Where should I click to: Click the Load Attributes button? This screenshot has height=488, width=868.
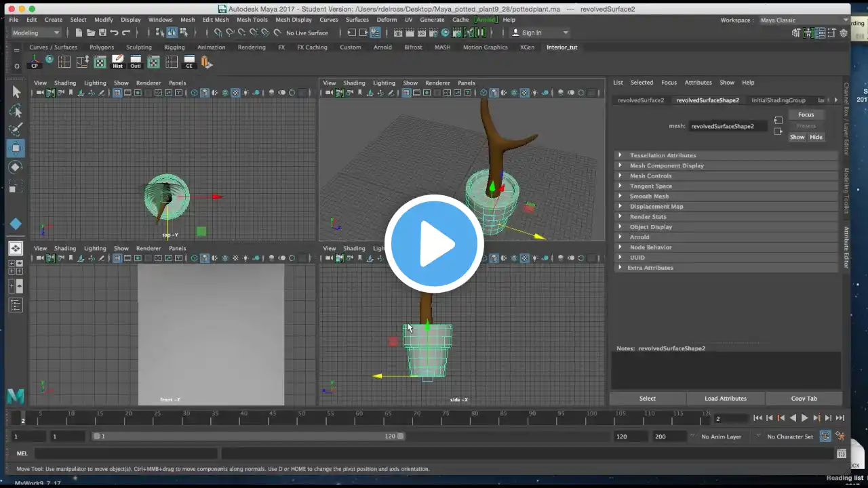[x=725, y=399]
